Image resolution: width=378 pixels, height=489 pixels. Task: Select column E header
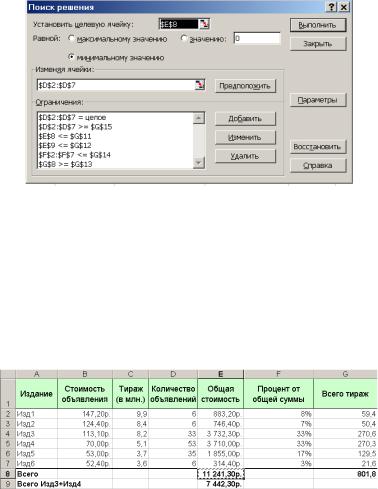click(221, 374)
